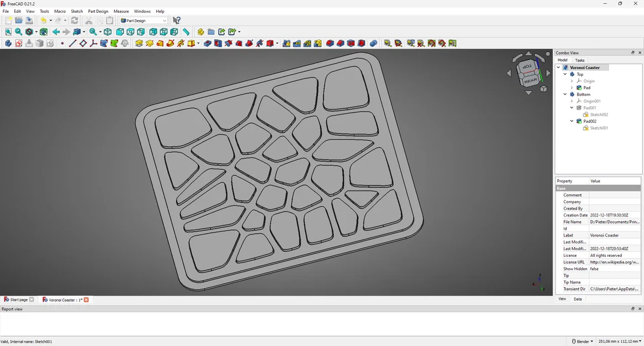The width and height of the screenshot is (644, 346).
Task: Paste from clipboard toolbar icon
Action: (x=110, y=20)
